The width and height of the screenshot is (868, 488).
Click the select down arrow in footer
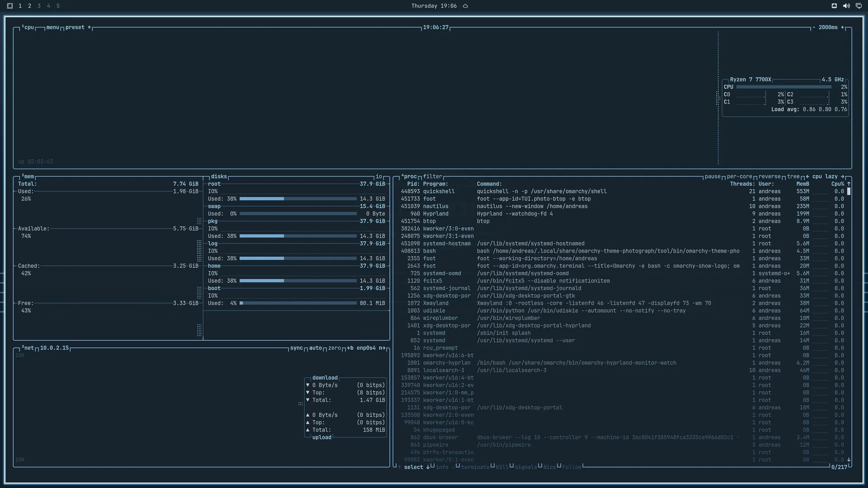tap(428, 467)
